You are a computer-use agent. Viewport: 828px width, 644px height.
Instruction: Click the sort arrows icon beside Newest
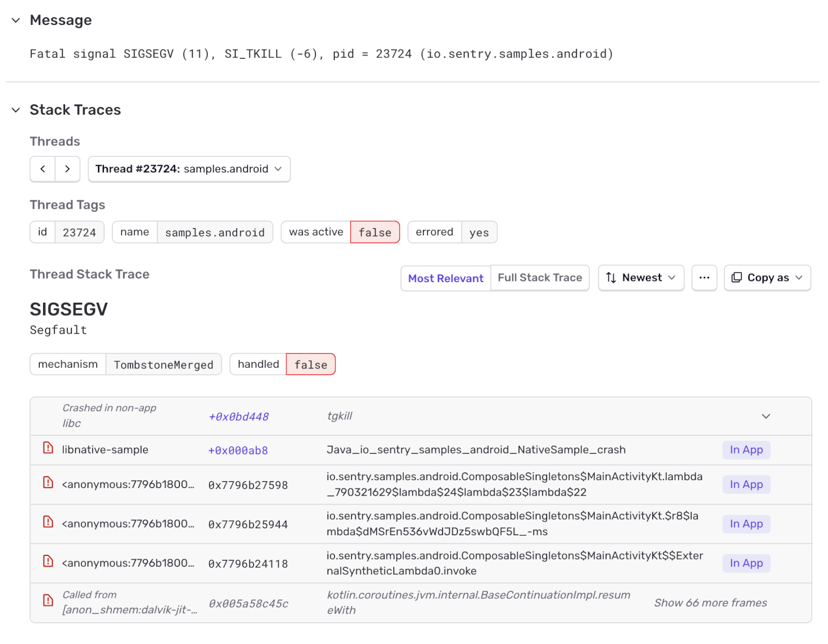(x=612, y=277)
